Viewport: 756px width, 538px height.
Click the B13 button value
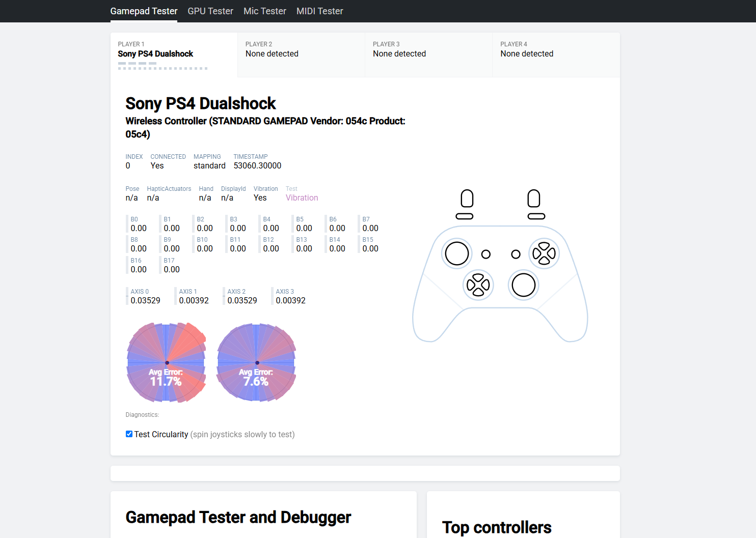(304, 249)
